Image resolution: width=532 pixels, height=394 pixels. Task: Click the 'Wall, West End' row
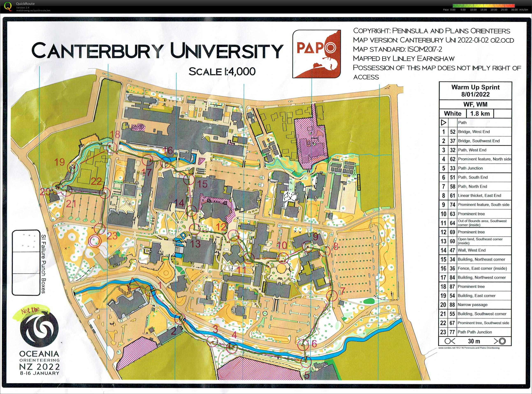[475, 250]
